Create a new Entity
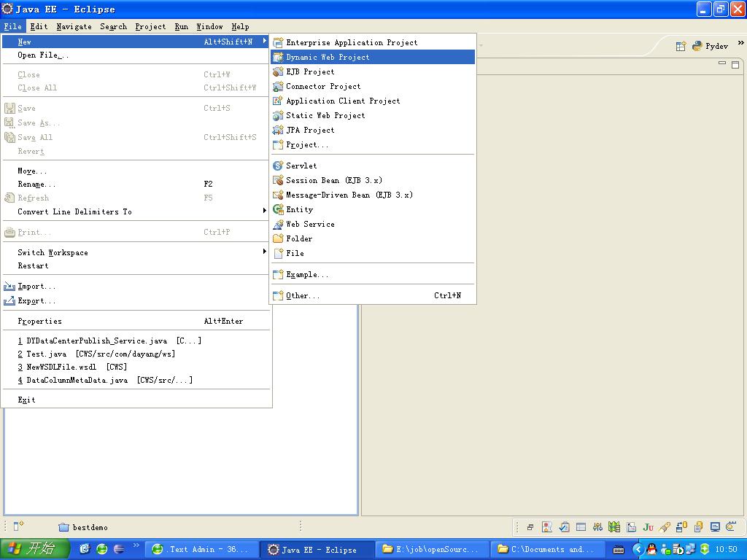This screenshot has height=560, width=747. 373,209
